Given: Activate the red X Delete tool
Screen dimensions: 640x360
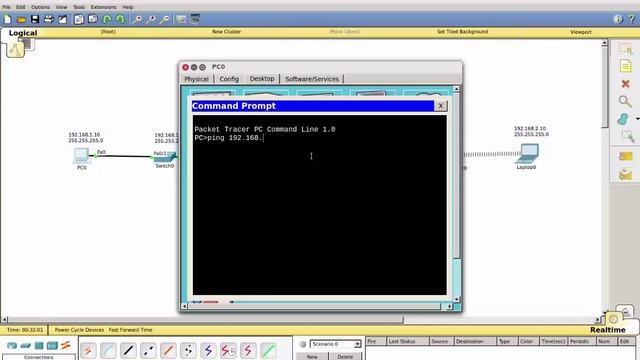Looking at the screenshot, I should 625,84.
